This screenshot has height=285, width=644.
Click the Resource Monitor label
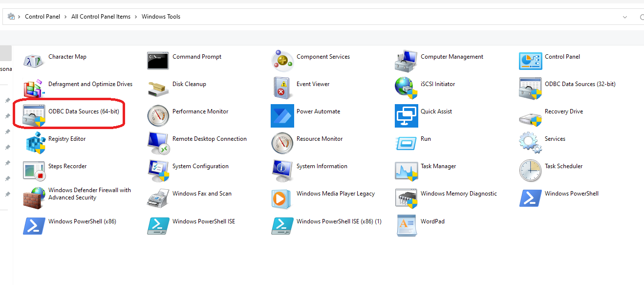click(320, 139)
